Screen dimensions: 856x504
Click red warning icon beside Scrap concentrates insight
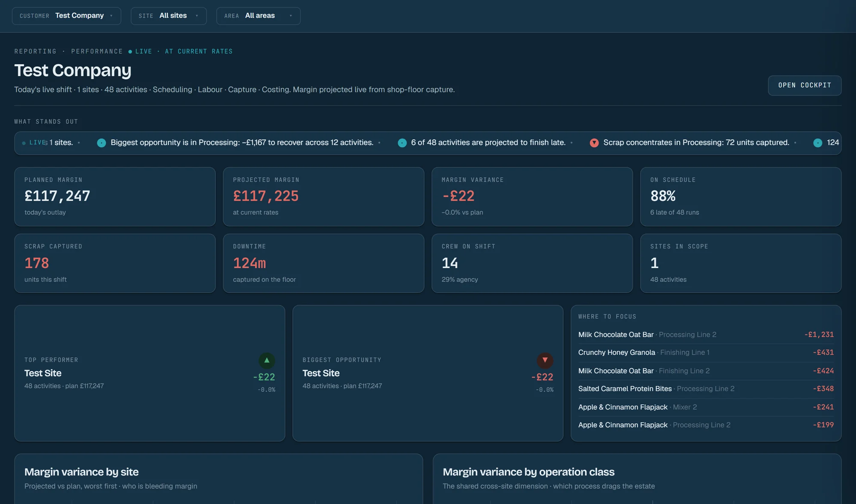(594, 143)
